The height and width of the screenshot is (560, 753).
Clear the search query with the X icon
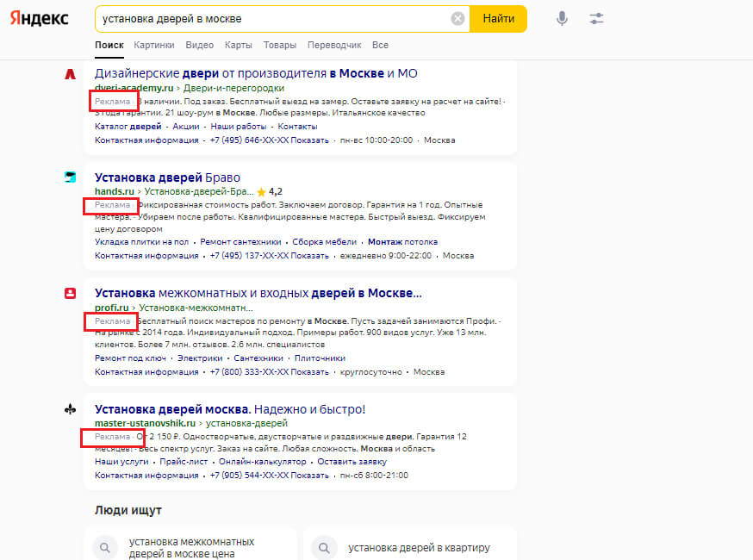click(x=457, y=19)
